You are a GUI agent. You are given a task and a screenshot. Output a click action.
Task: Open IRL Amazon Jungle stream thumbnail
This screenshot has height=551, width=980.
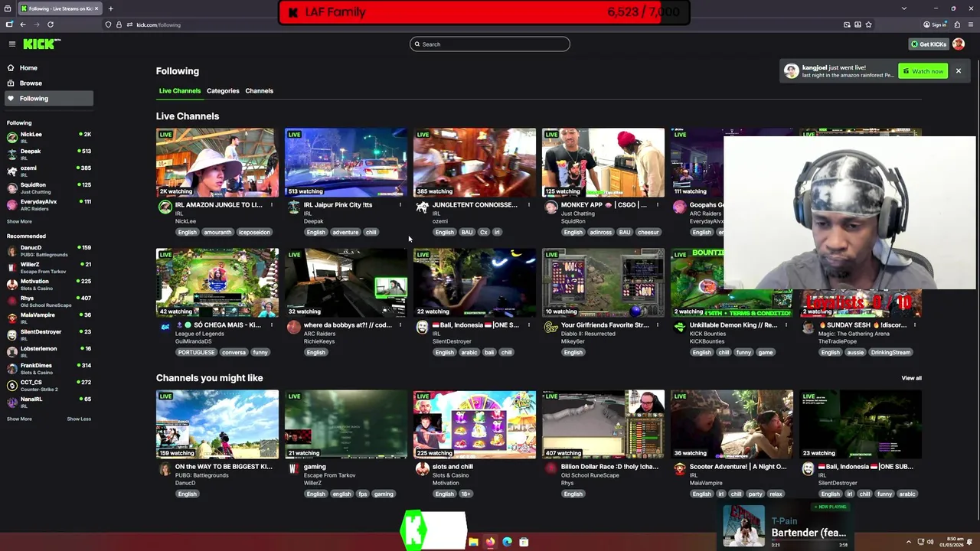tap(217, 163)
